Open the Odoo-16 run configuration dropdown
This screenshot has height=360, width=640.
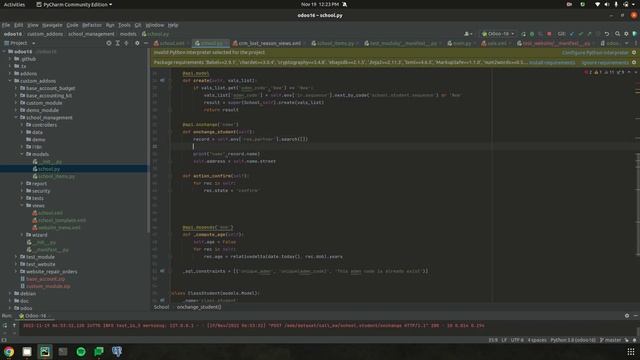click(x=498, y=34)
